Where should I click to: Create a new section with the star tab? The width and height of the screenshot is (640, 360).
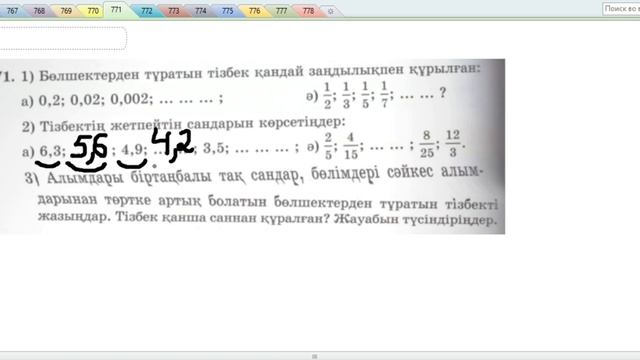(x=331, y=11)
